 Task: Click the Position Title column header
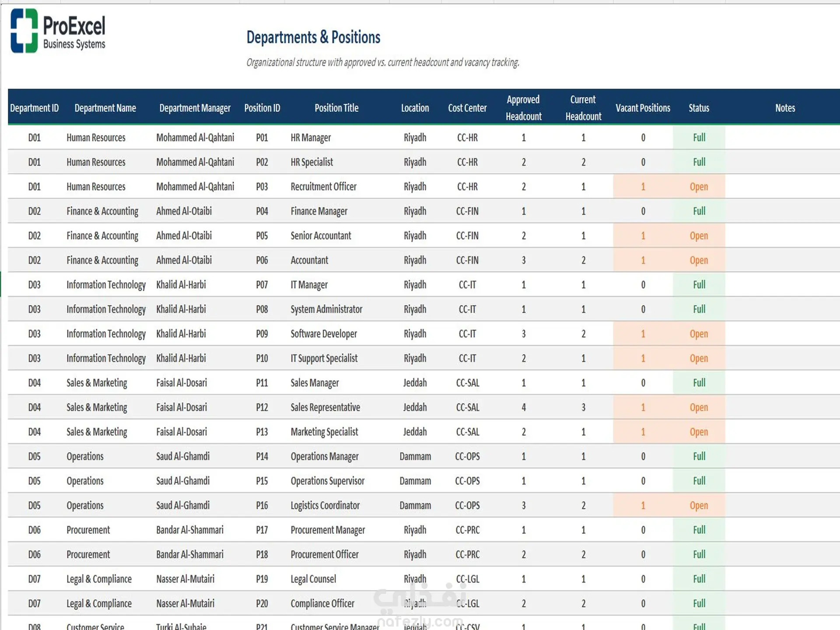tap(336, 108)
